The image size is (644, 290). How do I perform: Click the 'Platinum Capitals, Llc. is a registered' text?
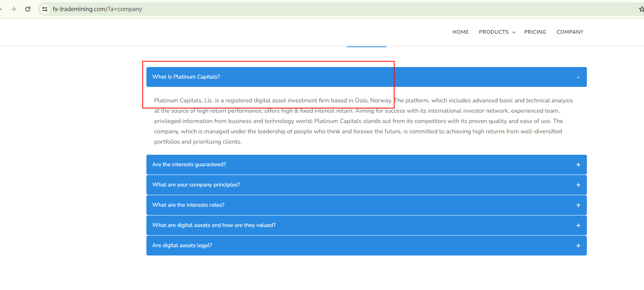pyautogui.click(x=203, y=101)
